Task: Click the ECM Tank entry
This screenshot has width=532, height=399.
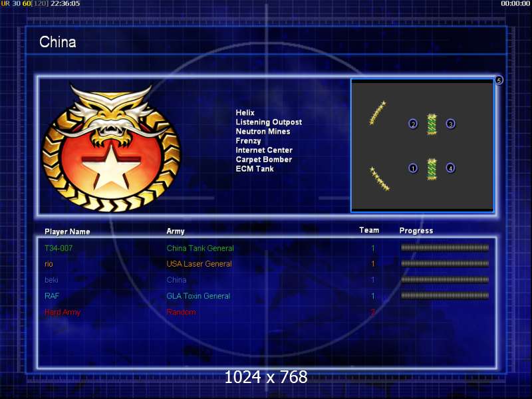Action: point(255,169)
